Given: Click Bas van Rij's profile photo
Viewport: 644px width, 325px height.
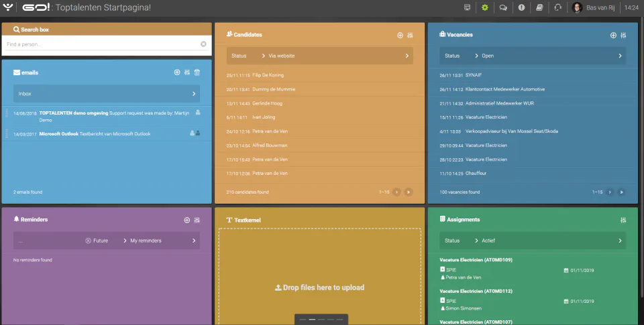Looking at the screenshot, I should pos(577,7).
